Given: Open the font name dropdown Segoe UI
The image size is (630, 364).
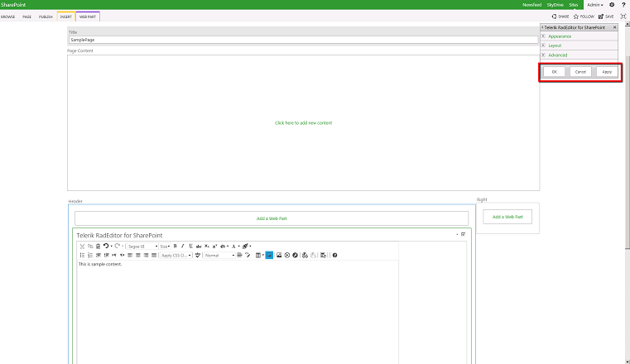Looking at the screenshot, I should click(x=142, y=247).
